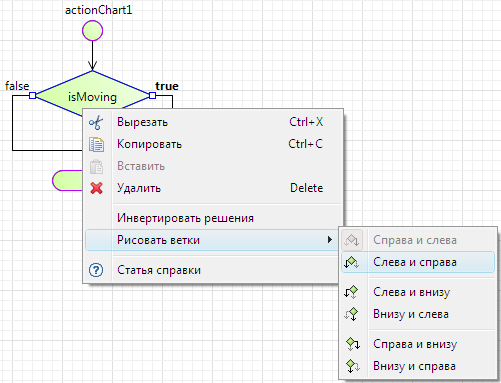Screen dimensions: 501x383
Task: Click the clipboard paste icon beside Вставить
Action: 96,167
